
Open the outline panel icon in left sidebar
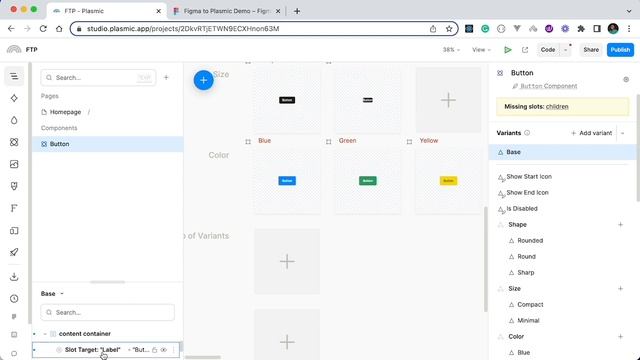click(14, 76)
